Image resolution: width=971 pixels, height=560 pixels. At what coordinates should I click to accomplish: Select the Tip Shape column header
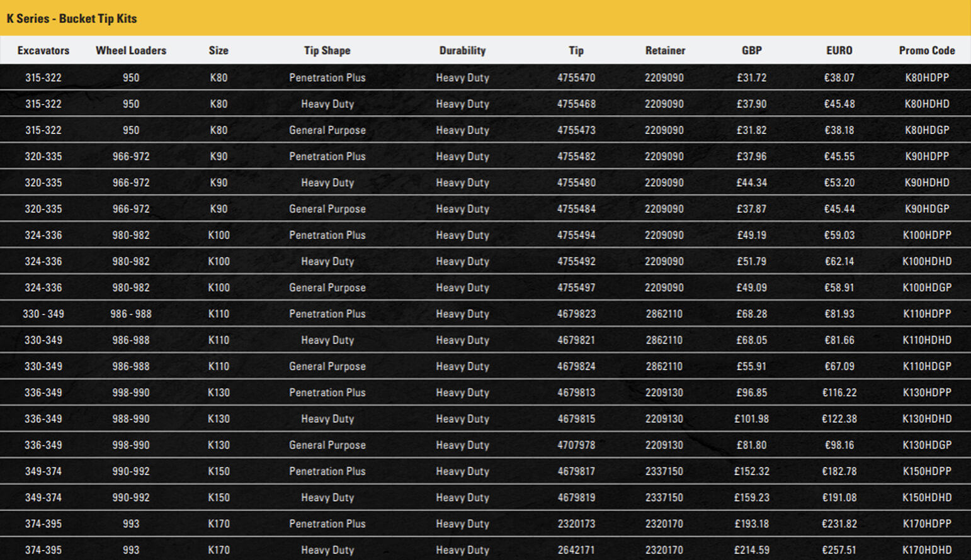(327, 50)
